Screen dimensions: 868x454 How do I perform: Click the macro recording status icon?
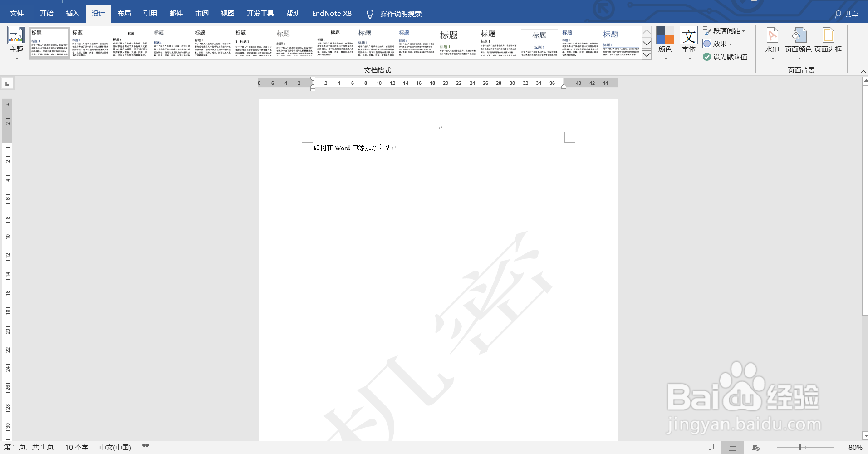146,447
